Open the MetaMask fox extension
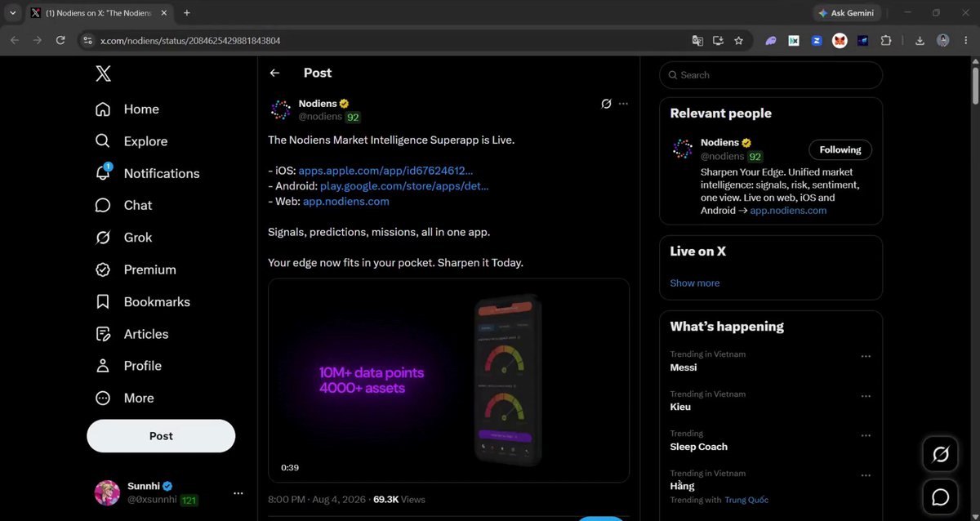The height and width of the screenshot is (521, 980). (840, 40)
